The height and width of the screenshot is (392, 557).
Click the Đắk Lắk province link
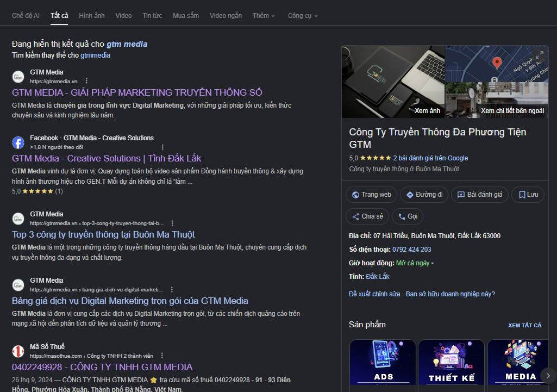pos(378,277)
